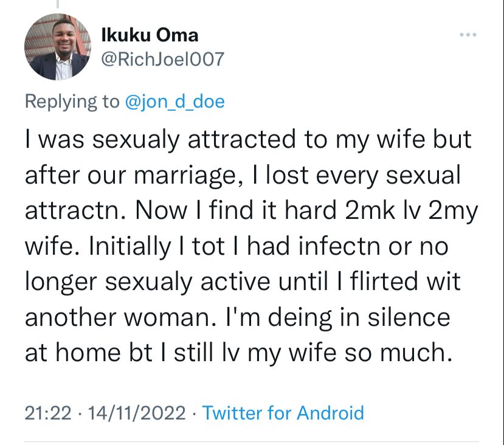
Task: Visit the @jon_d_doe mentioned profile
Action: click(x=174, y=102)
